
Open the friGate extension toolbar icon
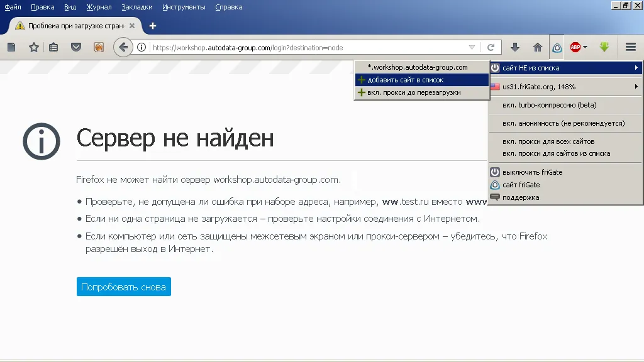557,48
